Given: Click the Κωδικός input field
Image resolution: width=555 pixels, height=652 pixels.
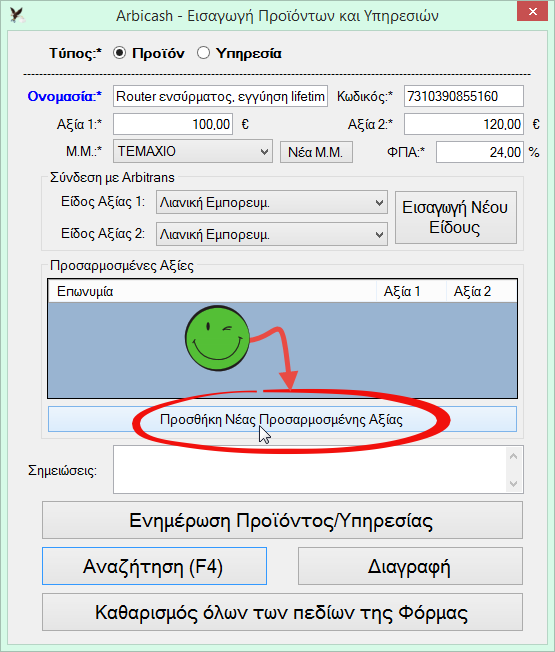Looking at the screenshot, I should [464, 96].
